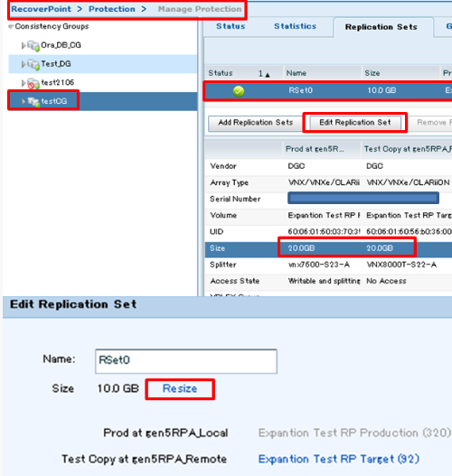Select the testCG tree item

[x=53, y=101]
